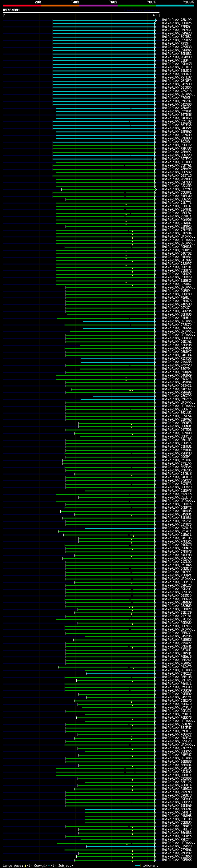Open hit UniRef100_Q8H0P5
The height and width of the screenshot is (868, 197).
[x=177, y=23]
